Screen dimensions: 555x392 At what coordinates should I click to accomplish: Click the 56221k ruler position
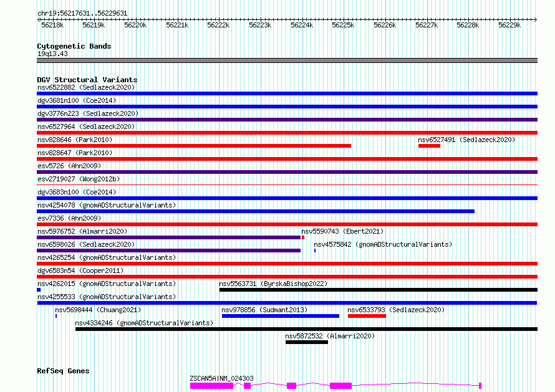pyautogui.click(x=177, y=25)
